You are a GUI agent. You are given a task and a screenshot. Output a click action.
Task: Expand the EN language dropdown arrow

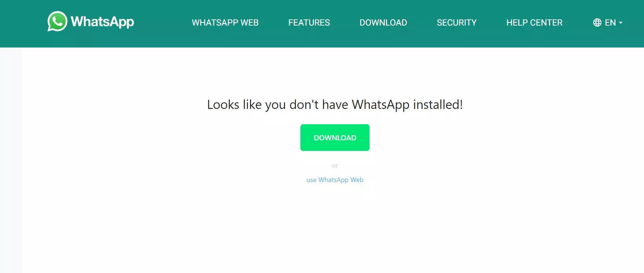[621, 23]
